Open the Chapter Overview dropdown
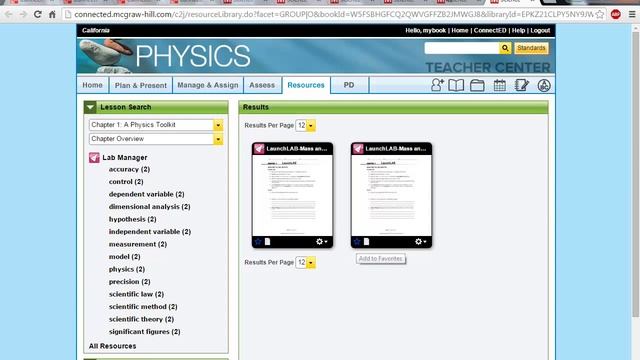640x360 pixels. point(156,139)
